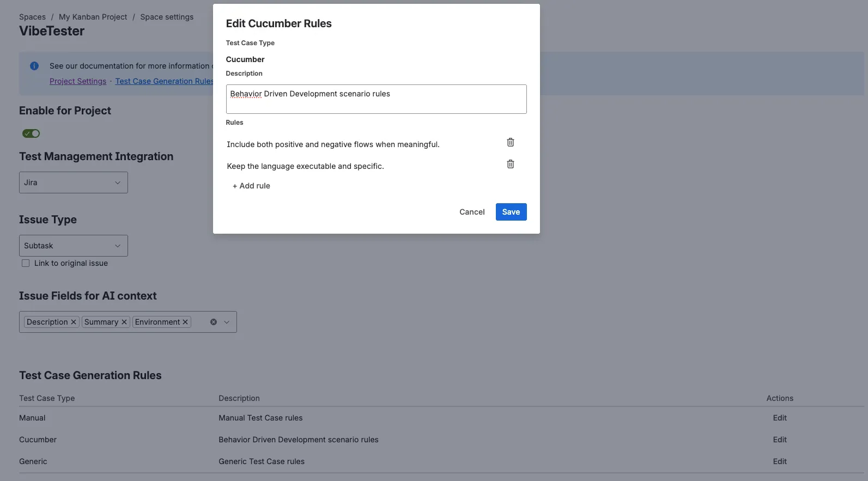This screenshot has width=868, height=481.
Task: Click the 'Manual Test Case rules' description cell
Action: tap(260, 418)
